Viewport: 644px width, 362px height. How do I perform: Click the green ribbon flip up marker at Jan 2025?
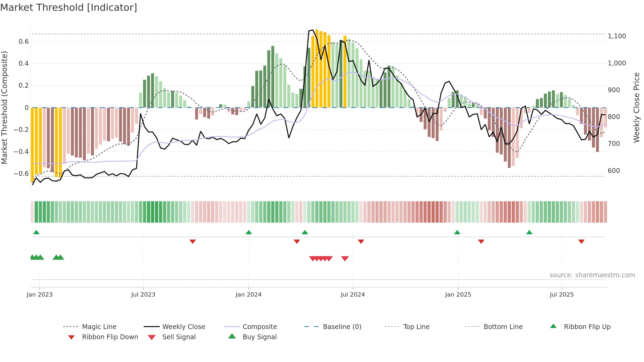[457, 232]
